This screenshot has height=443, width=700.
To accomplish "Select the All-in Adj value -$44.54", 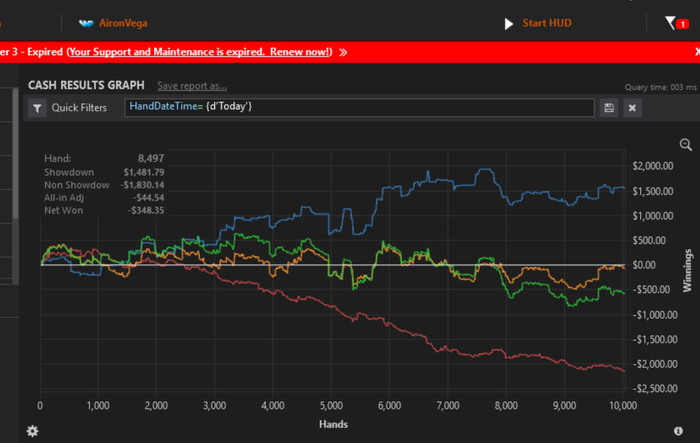I will [149, 197].
